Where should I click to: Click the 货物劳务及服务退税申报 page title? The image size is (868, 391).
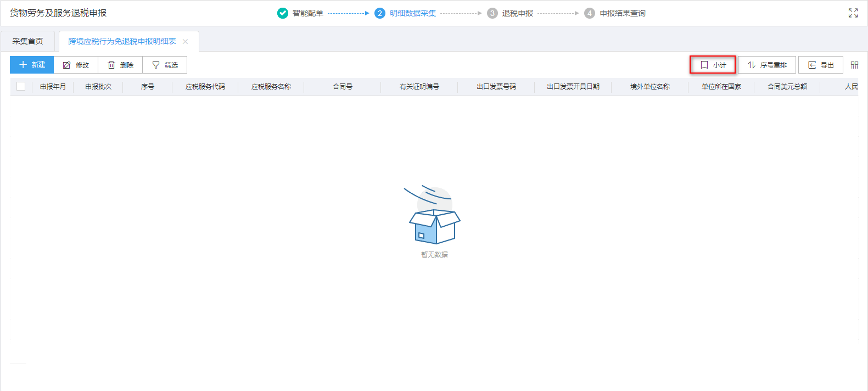tap(58, 13)
